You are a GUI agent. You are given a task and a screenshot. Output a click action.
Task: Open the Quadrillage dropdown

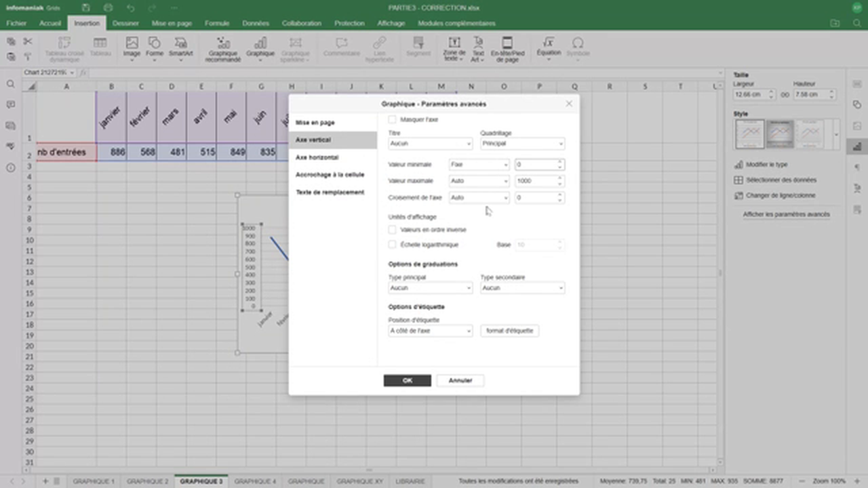point(522,144)
